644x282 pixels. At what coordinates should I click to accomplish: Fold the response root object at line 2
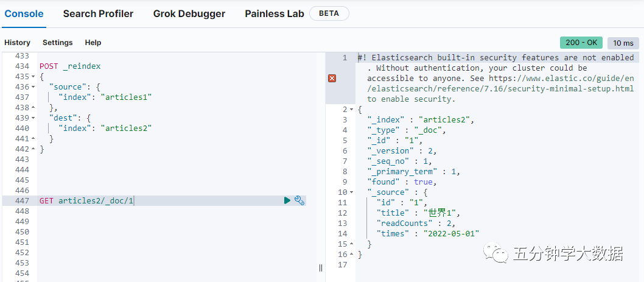coord(352,110)
